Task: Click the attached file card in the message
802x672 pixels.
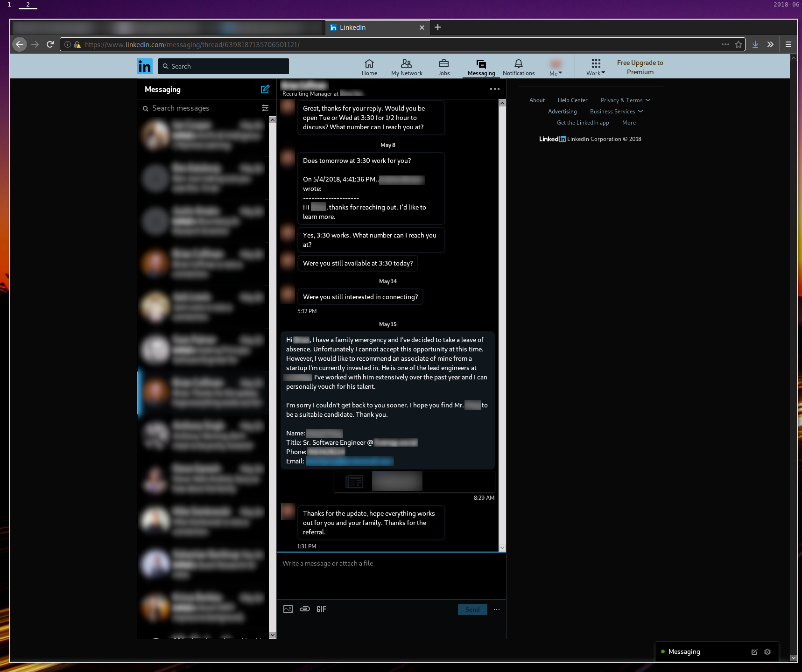Action: [414, 481]
